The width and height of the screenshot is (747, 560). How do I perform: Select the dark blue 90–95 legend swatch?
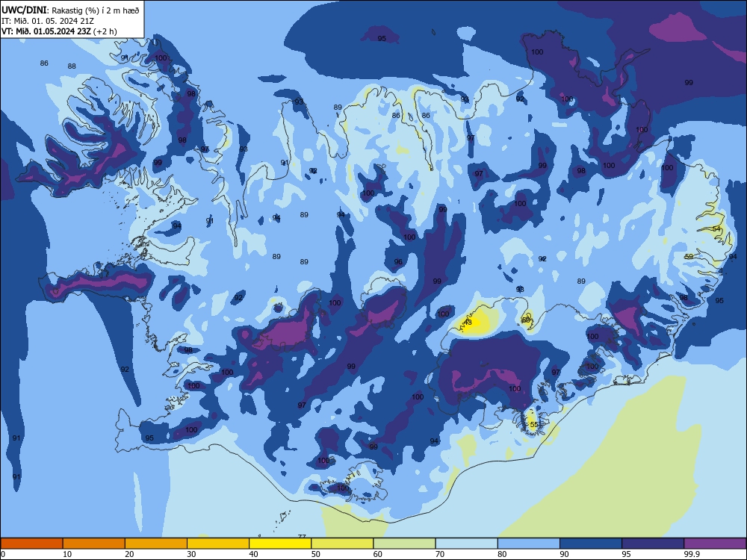pyautogui.click(x=591, y=544)
